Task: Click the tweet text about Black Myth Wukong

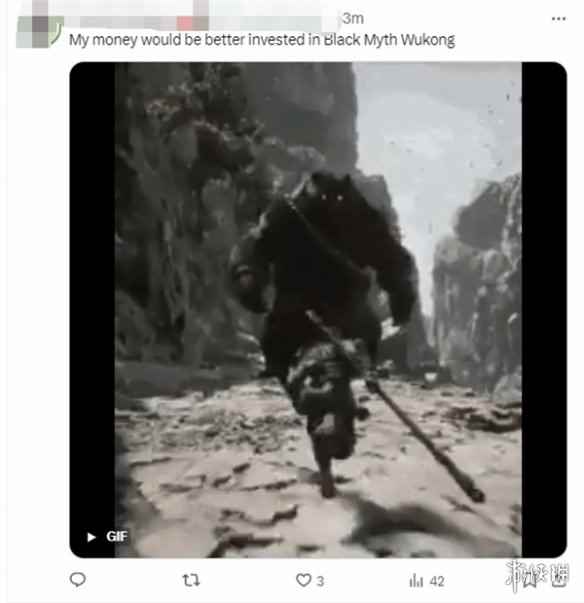Action: [x=262, y=40]
